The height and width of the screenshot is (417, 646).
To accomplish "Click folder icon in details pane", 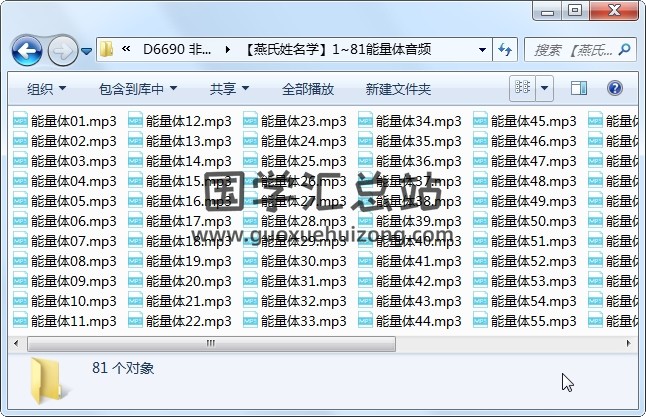I will [x=47, y=380].
